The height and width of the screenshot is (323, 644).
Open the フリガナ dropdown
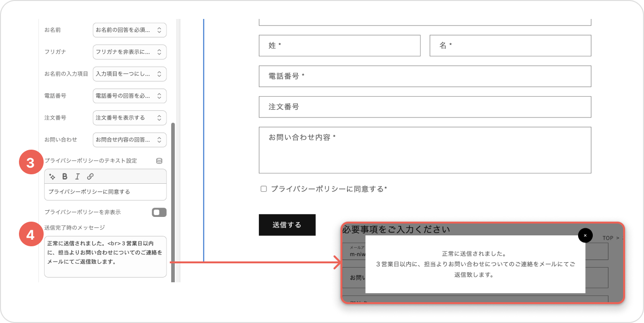130,52
